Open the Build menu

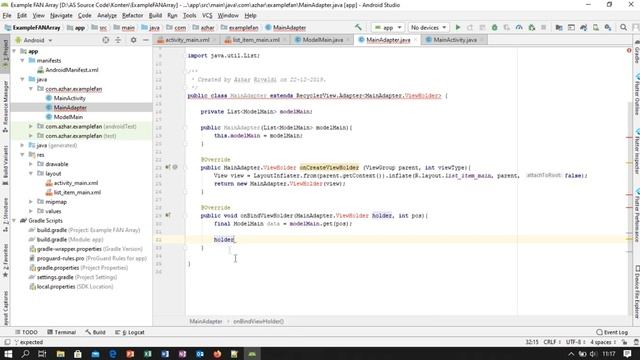(x=155, y=16)
